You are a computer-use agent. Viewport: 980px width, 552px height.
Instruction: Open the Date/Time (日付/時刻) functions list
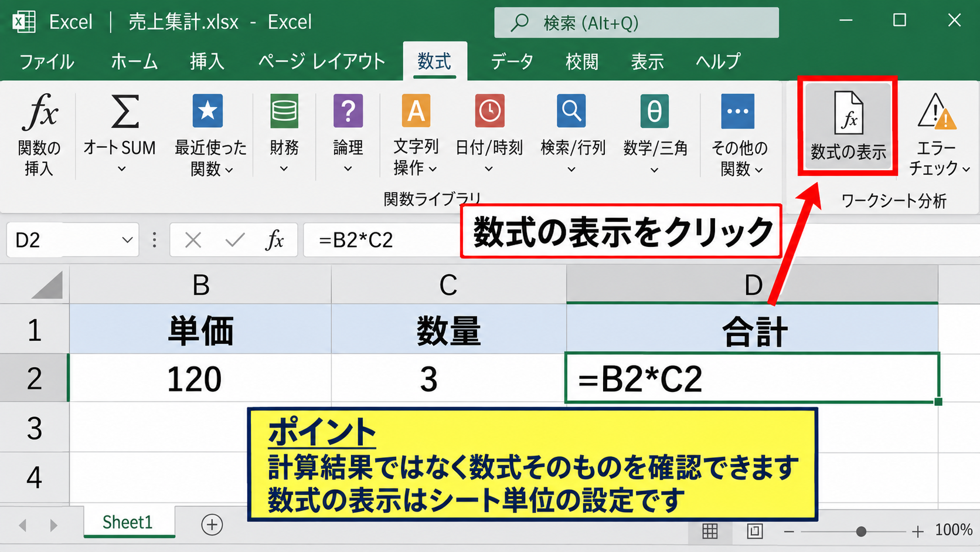(489, 134)
